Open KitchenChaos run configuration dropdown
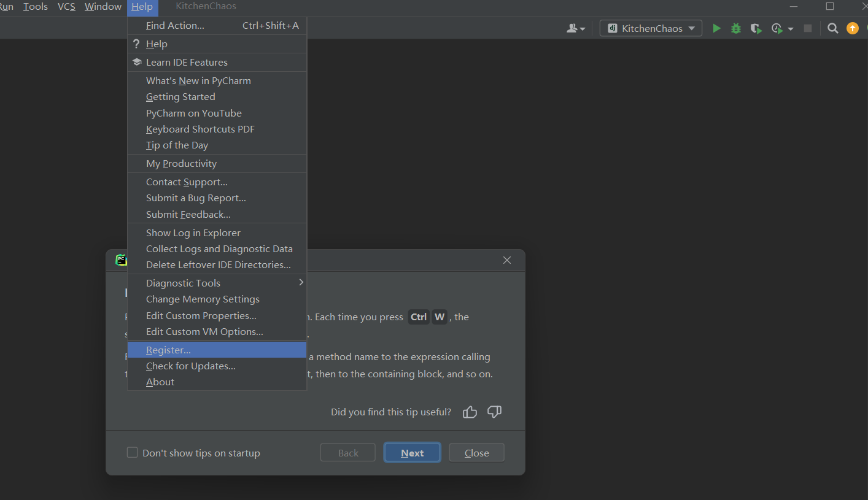The image size is (868, 500). click(x=651, y=28)
